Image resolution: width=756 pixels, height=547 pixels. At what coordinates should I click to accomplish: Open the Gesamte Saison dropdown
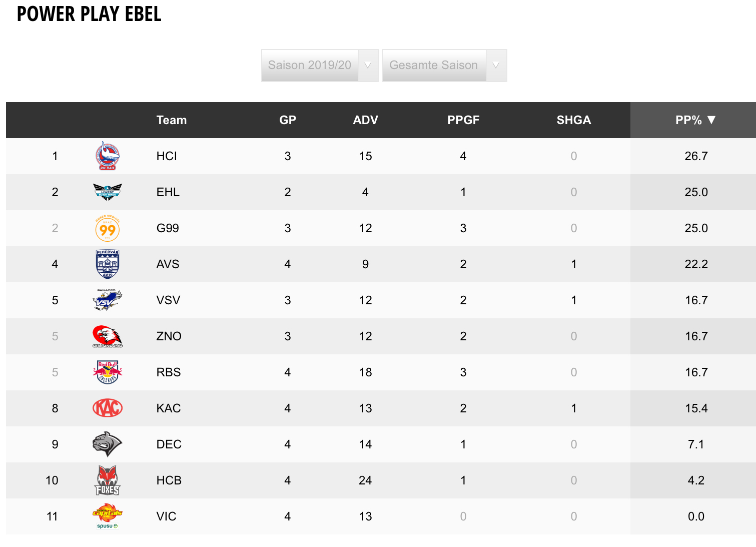pos(444,65)
